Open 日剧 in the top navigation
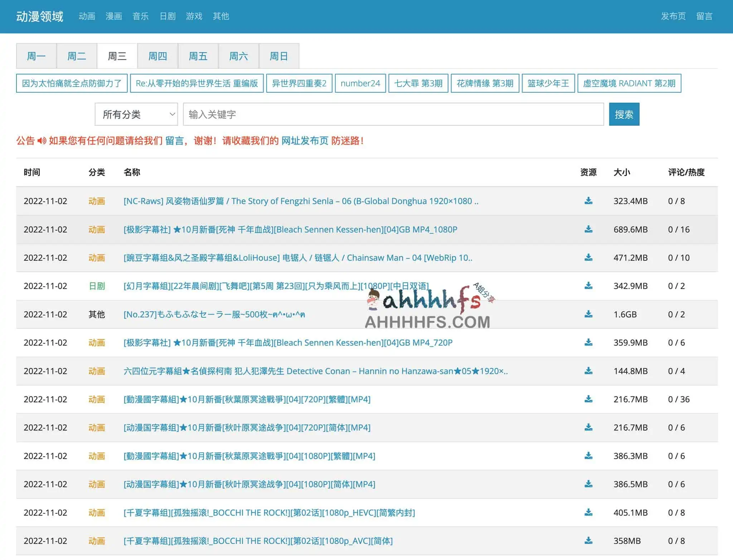Image resolution: width=733 pixels, height=560 pixels. tap(168, 16)
